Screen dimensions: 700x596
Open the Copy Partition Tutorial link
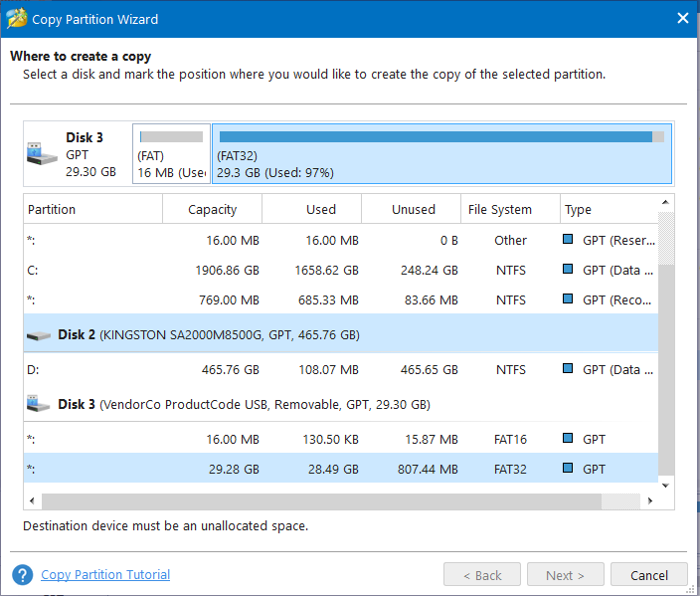(x=105, y=575)
